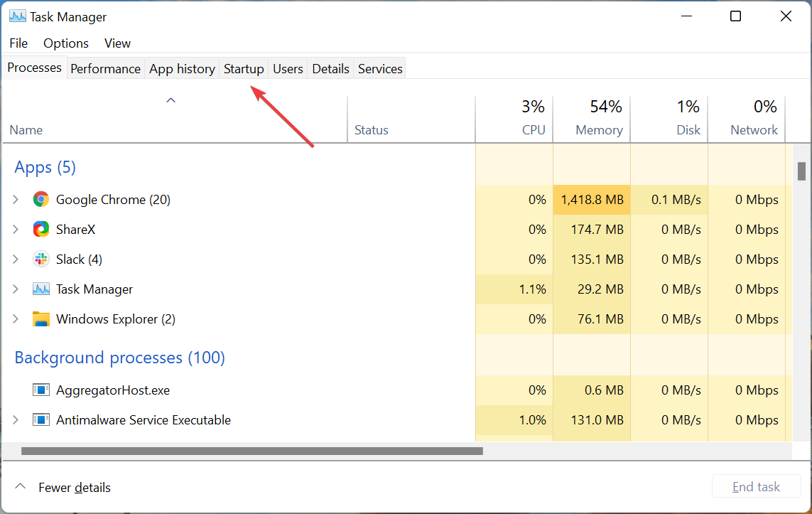Open the View menu
812x514 pixels.
117,43
